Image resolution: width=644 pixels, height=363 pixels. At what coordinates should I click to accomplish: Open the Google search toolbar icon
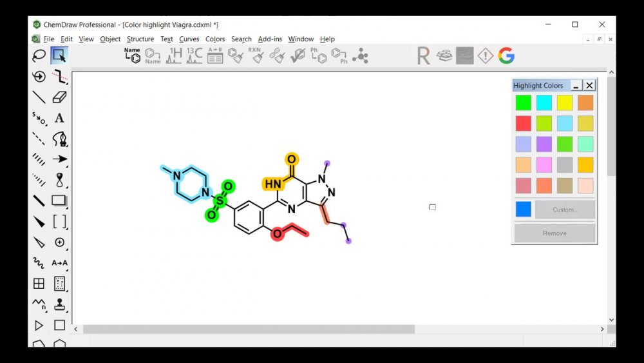pos(506,56)
